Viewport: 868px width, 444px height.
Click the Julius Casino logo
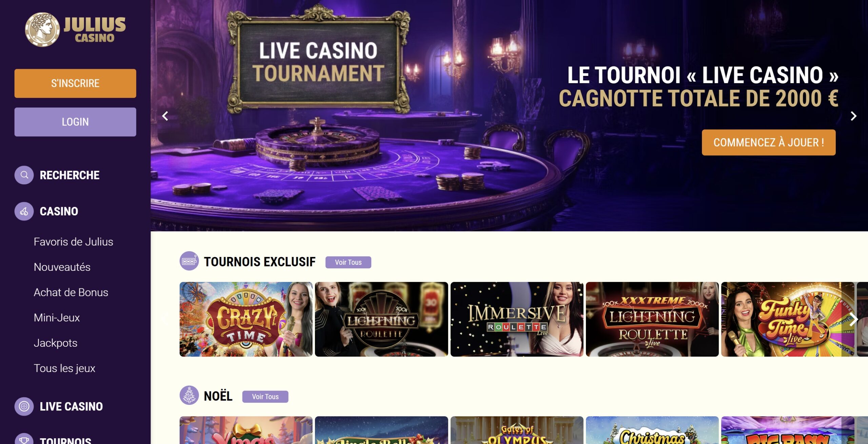point(75,30)
